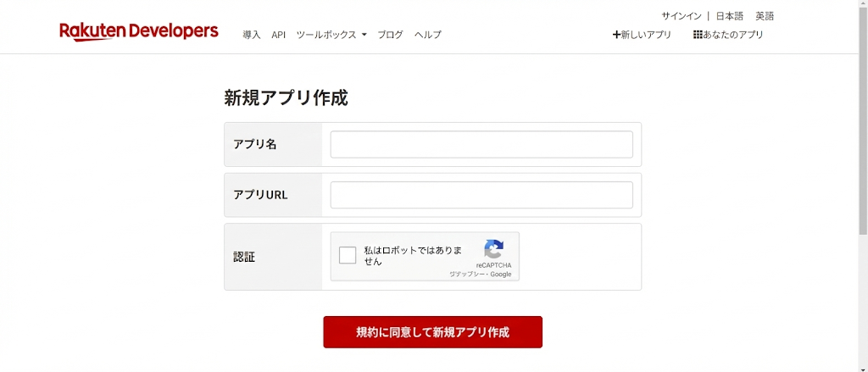Open あなたのアプリ via the grid icon
This screenshot has height=372, width=868.
pyautogui.click(x=698, y=35)
